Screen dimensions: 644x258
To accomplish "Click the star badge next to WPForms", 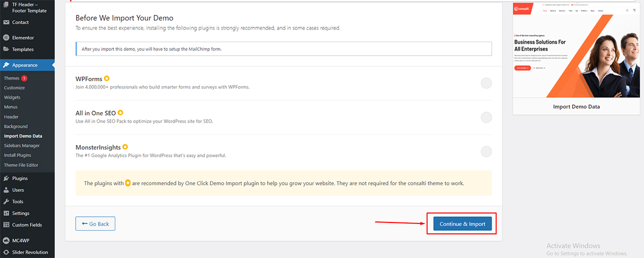I will 106,78.
